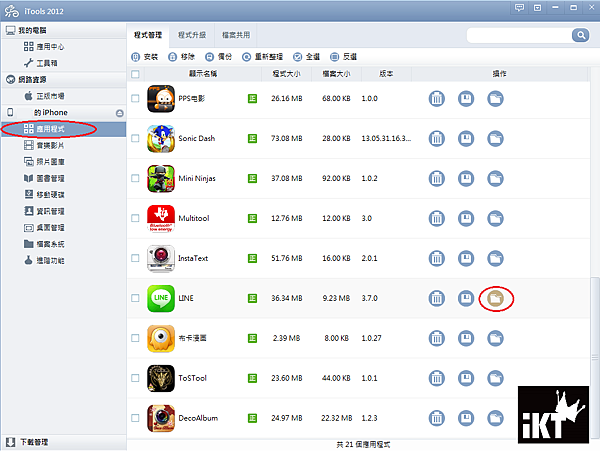Open 圖書管理 book management
Image resolution: width=600 pixels, height=457 pixels.
tap(44, 178)
